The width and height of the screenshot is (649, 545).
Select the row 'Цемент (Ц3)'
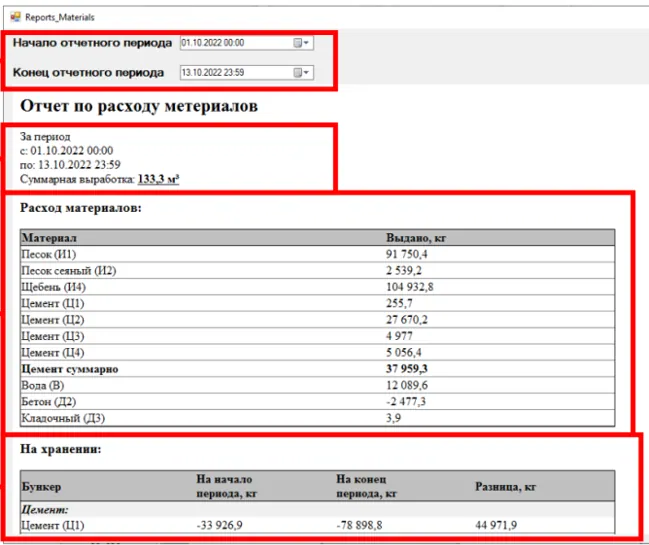tap(317, 336)
